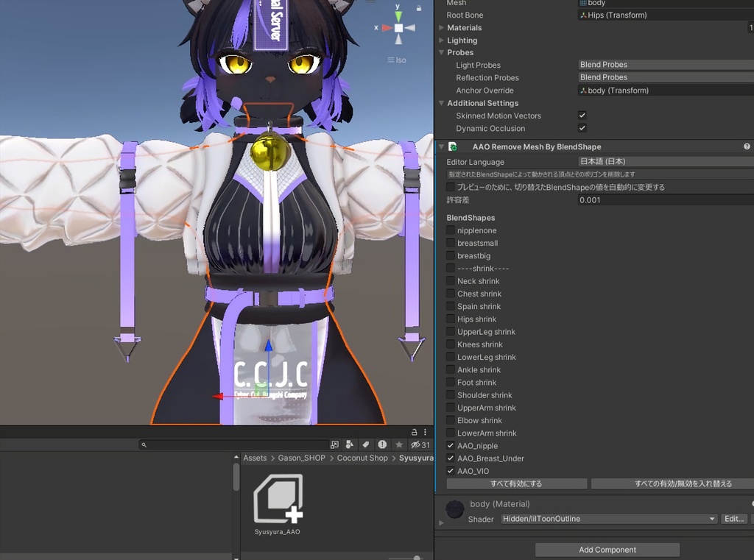Collapse the Probes section

coord(442,52)
